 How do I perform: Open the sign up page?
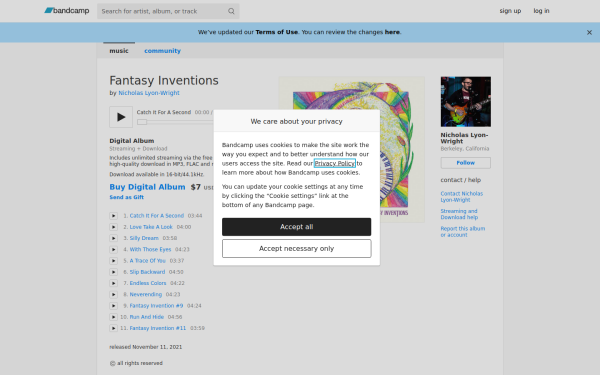[510, 11]
